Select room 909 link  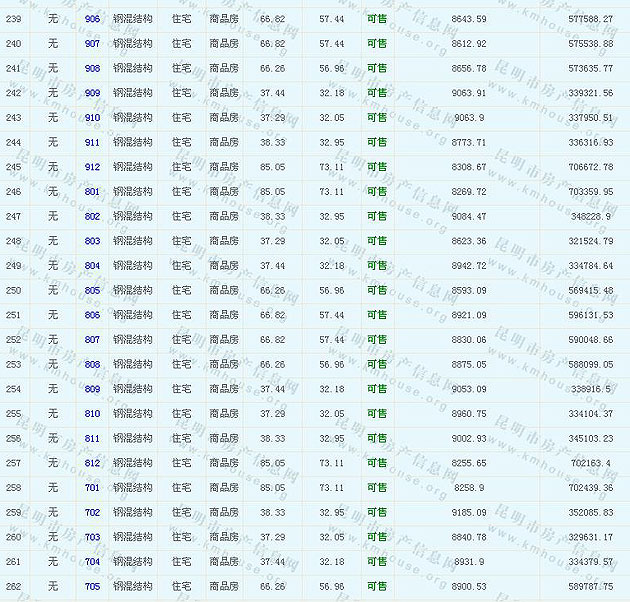click(x=92, y=93)
